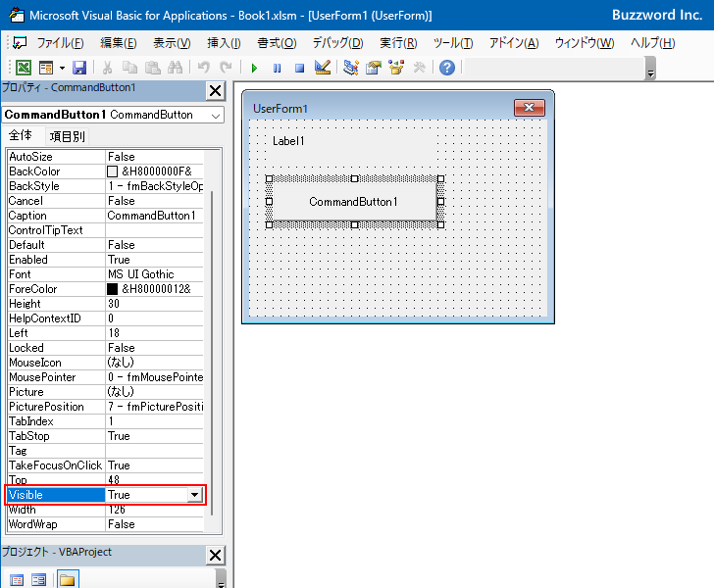
Task: Open the insert object dropdown arrow
Action: point(62,68)
